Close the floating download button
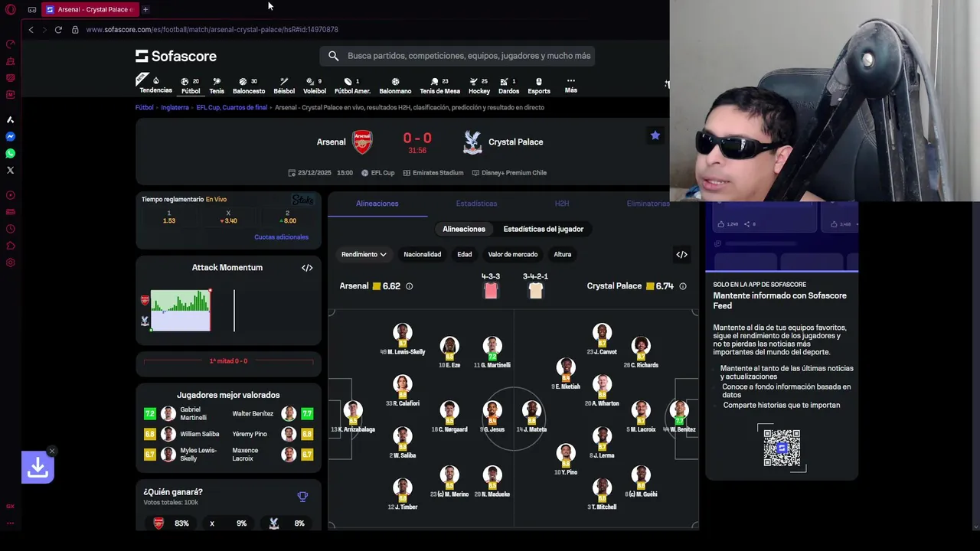980x551 pixels. point(51,451)
